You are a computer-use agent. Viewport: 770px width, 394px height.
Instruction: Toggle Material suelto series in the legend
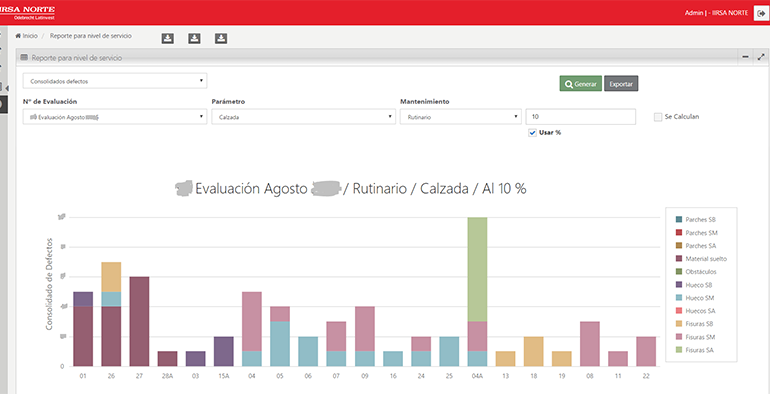coord(701,258)
